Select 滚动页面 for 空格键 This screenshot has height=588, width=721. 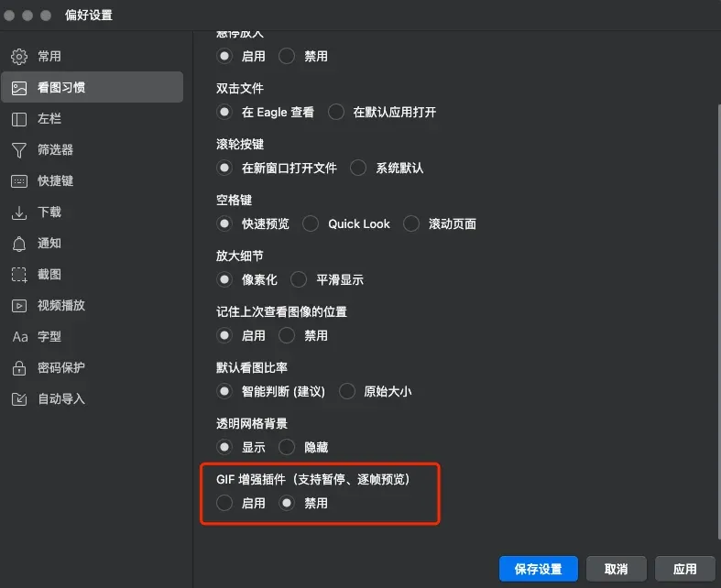tap(411, 223)
